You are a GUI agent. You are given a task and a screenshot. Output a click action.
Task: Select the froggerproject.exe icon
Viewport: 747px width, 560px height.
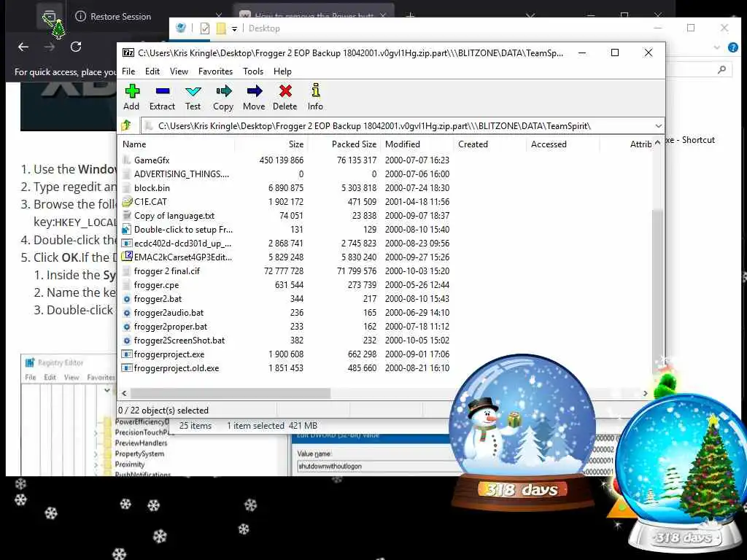click(127, 354)
